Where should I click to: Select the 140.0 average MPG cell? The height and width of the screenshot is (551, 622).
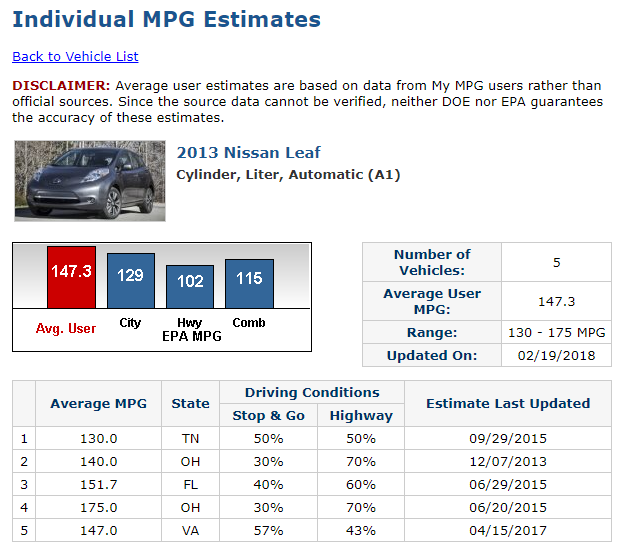click(x=98, y=461)
